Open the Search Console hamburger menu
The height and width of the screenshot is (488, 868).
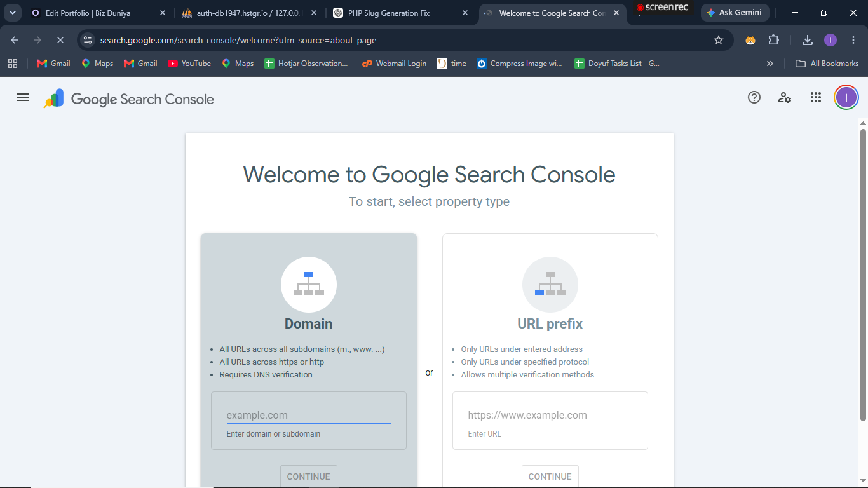[x=23, y=97]
